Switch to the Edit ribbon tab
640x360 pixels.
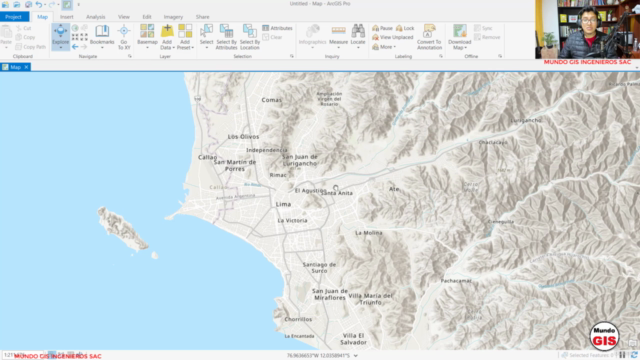pos(147,17)
